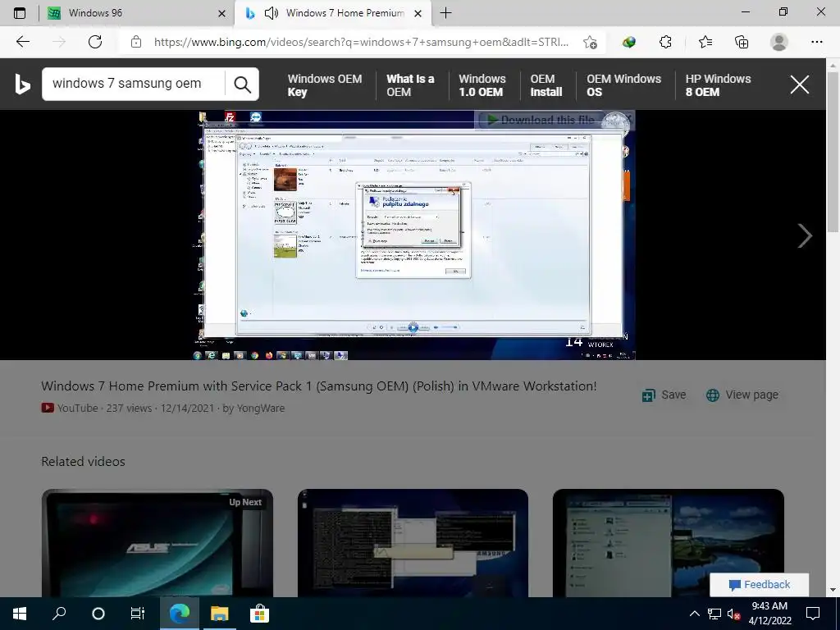The image size is (840, 630).
Task: Focus the Bing search box
Action: [x=132, y=84]
